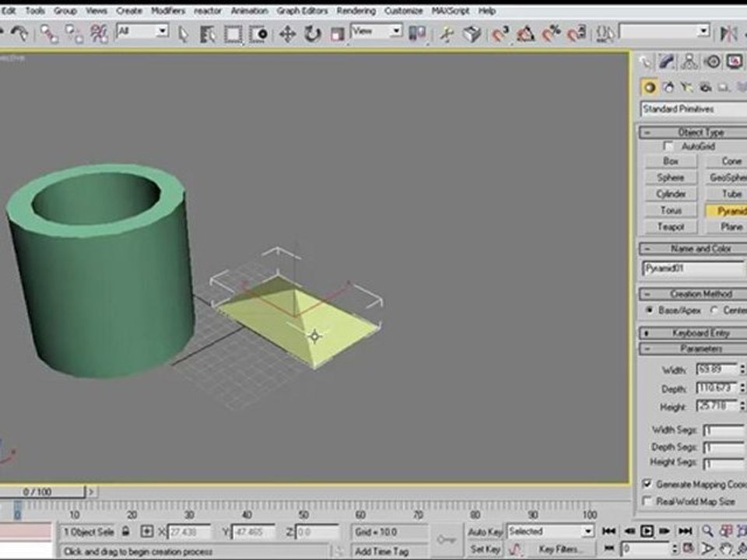Toggle the 3D Snaps icon
747x560 pixels.
click(500, 33)
